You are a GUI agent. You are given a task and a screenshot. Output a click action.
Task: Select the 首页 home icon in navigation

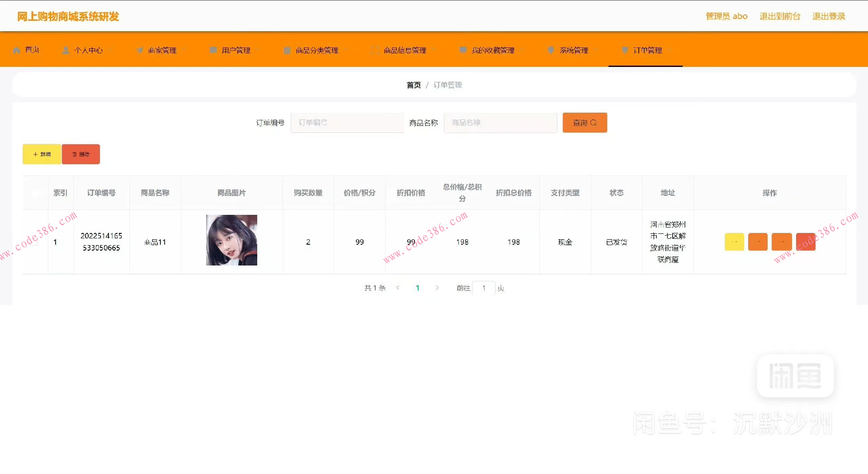pos(16,50)
